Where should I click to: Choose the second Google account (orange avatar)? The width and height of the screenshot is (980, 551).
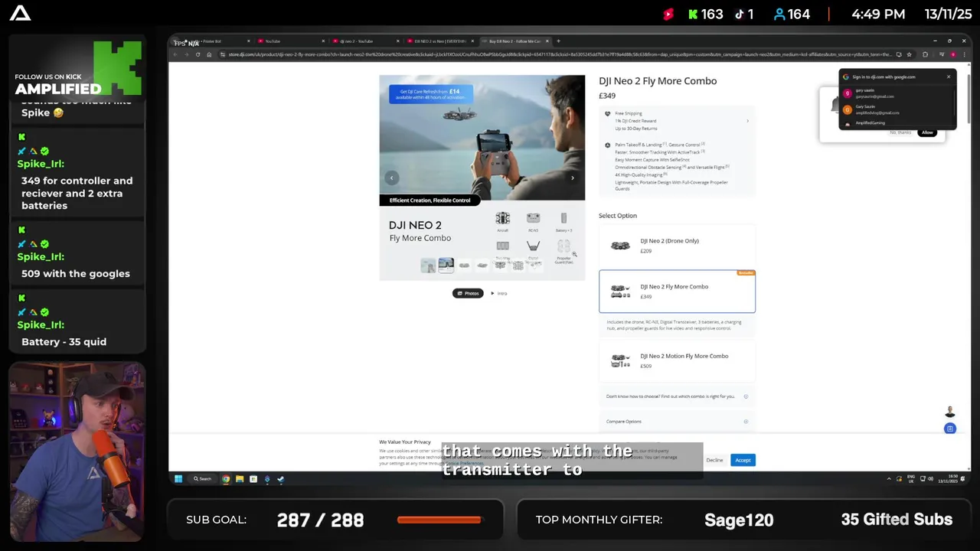[896, 109]
